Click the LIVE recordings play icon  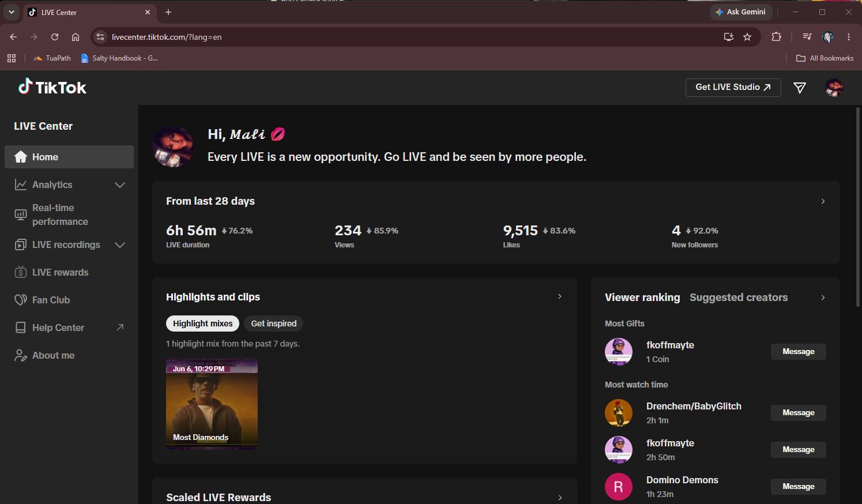point(21,245)
